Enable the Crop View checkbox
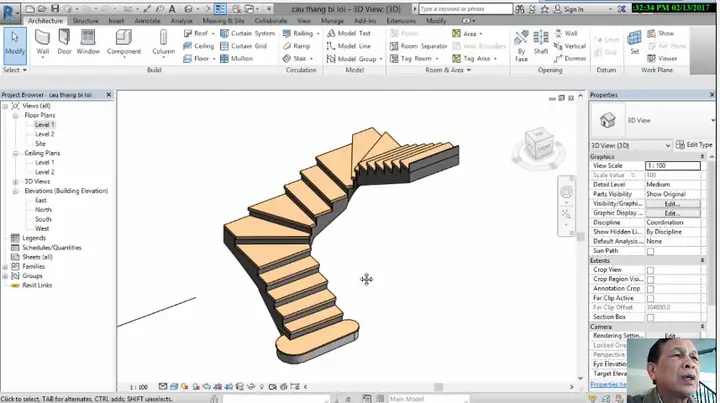This screenshot has height=403, width=720. [650, 270]
